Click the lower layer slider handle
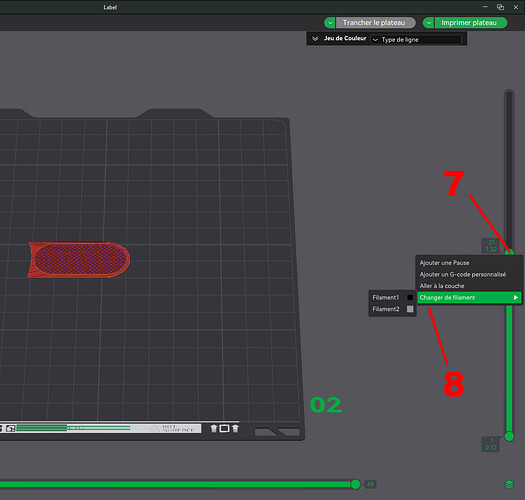 [x=509, y=436]
